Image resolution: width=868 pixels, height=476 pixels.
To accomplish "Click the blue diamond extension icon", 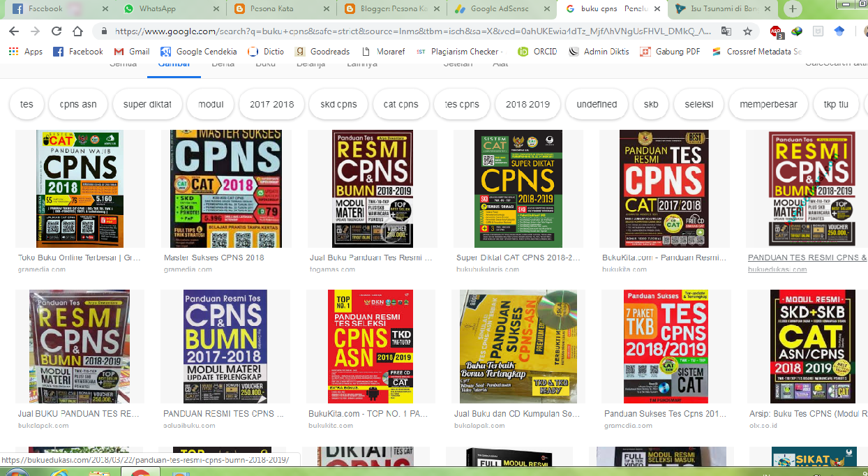I will [839, 31].
